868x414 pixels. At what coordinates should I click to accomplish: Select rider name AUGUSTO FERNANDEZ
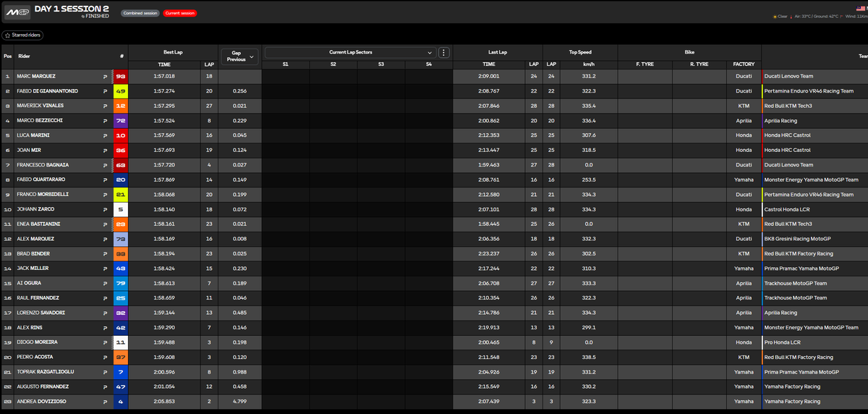43,387
